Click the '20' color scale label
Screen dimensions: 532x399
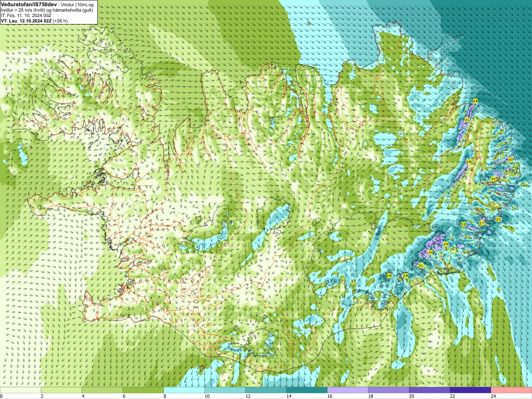pos(412,396)
